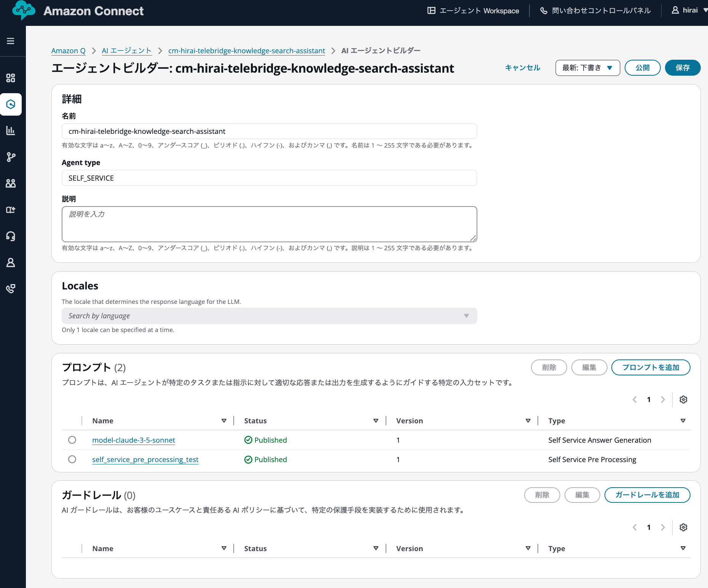The image size is (708, 588).
Task: Click the guardrails 編集 edit button
Action: click(x=582, y=495)
